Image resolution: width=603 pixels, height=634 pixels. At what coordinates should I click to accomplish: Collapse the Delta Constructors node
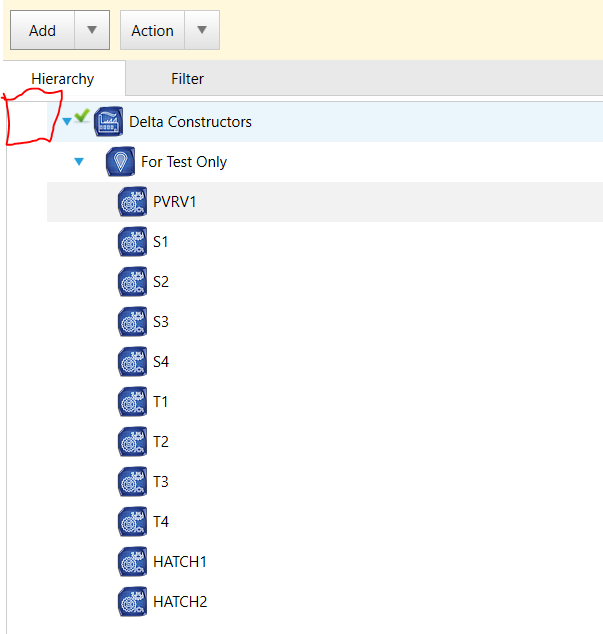pyautogui.click(x=67, y=121)
